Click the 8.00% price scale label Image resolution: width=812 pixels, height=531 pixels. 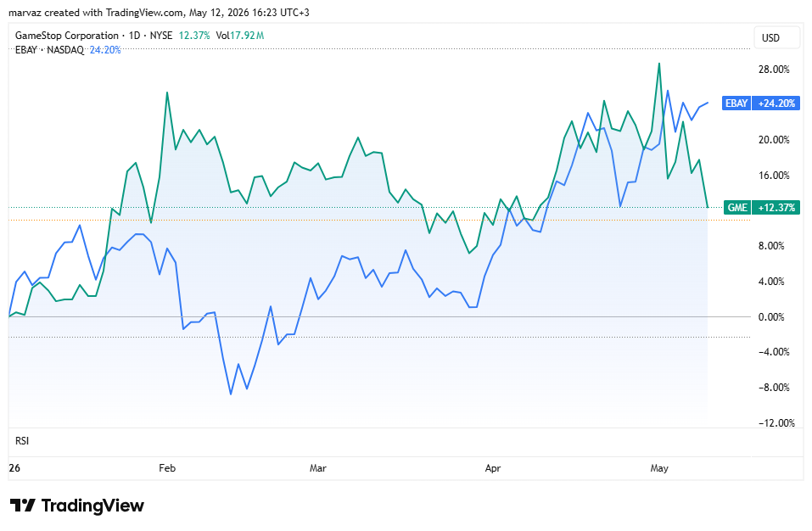pos(771,246)
